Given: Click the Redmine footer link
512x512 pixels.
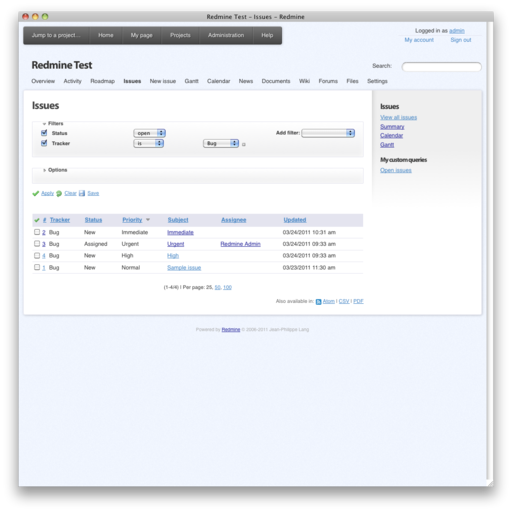Looking at the screenshot, I should click(x=231, y=330).
